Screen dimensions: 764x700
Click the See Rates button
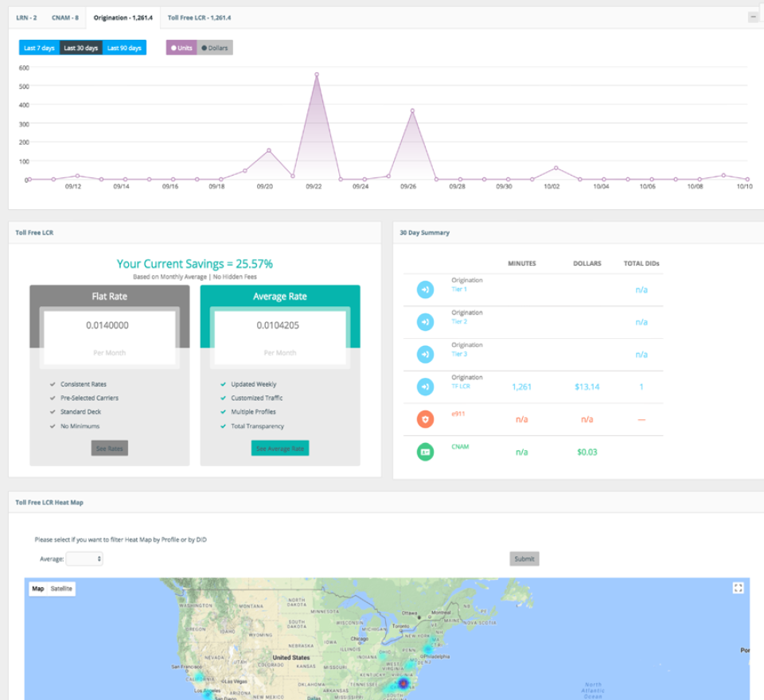pos(109,448)
